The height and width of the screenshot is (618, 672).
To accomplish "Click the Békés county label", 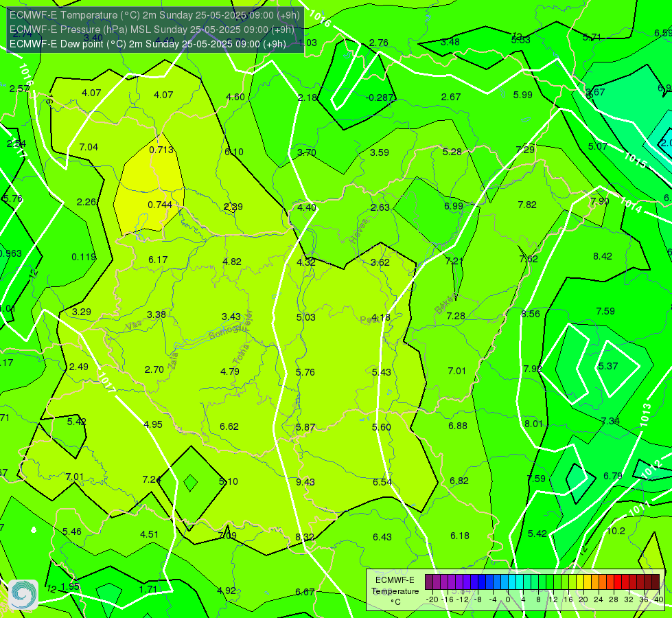I will 445,304.
